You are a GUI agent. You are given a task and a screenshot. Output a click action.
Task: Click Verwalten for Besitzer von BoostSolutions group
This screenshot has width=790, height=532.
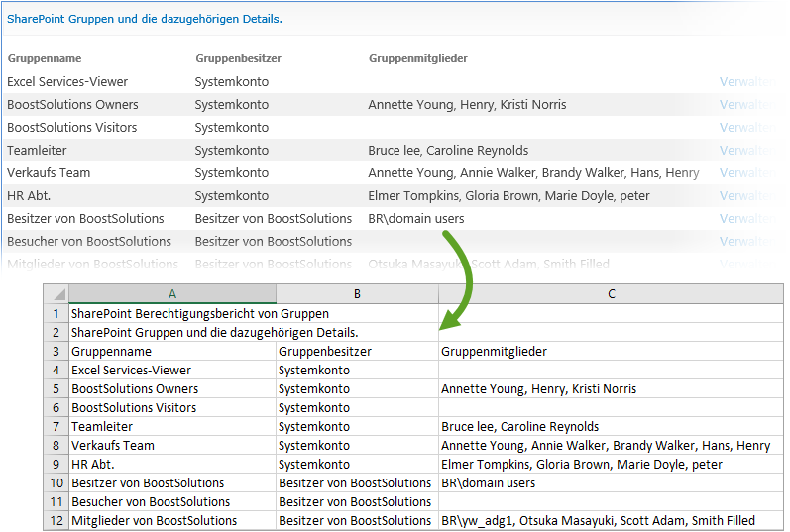(746, 218)
